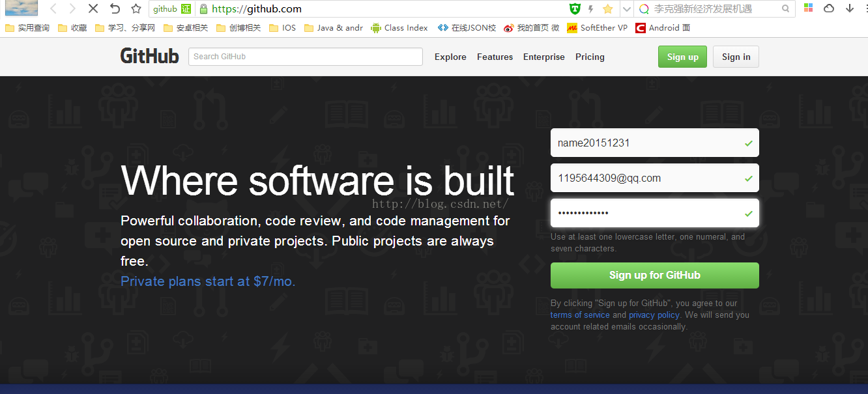This screenshot has height=394, width=868.
Task: Open the Android 面 CSDN bookmark
Action: pos(663,28)
